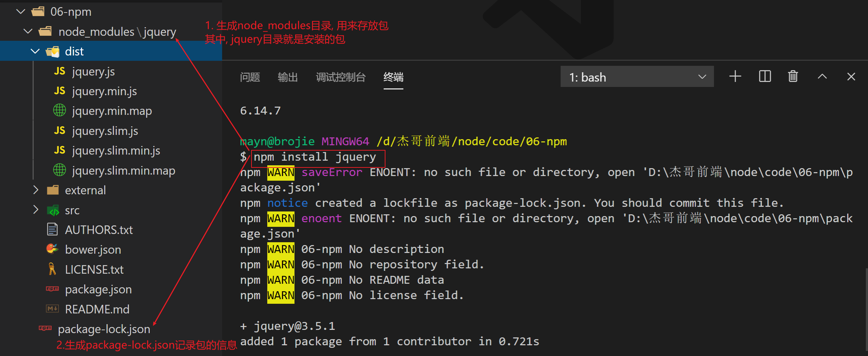Maximize the panel with the up chevron

coord(823,77)
